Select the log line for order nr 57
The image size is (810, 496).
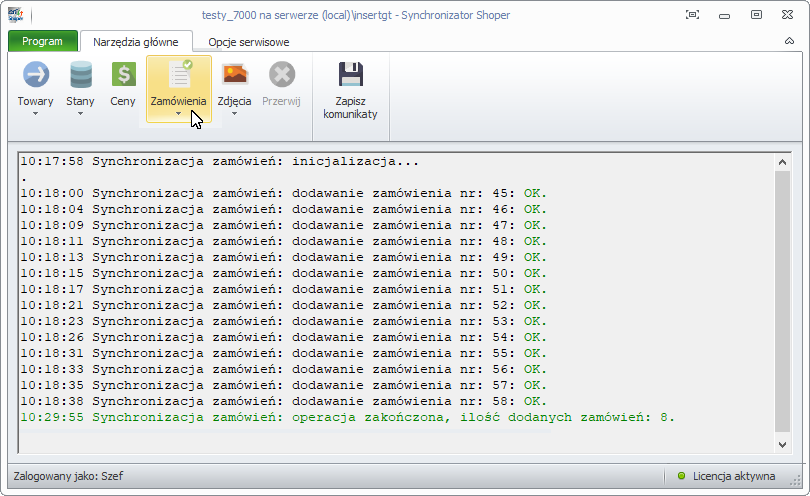coord(283,386)
